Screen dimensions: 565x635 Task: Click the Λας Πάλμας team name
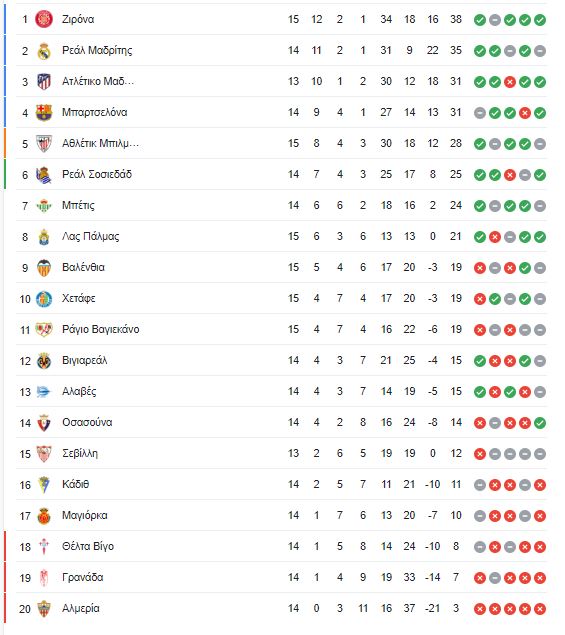pyautogui.click(x=90, y=237)
